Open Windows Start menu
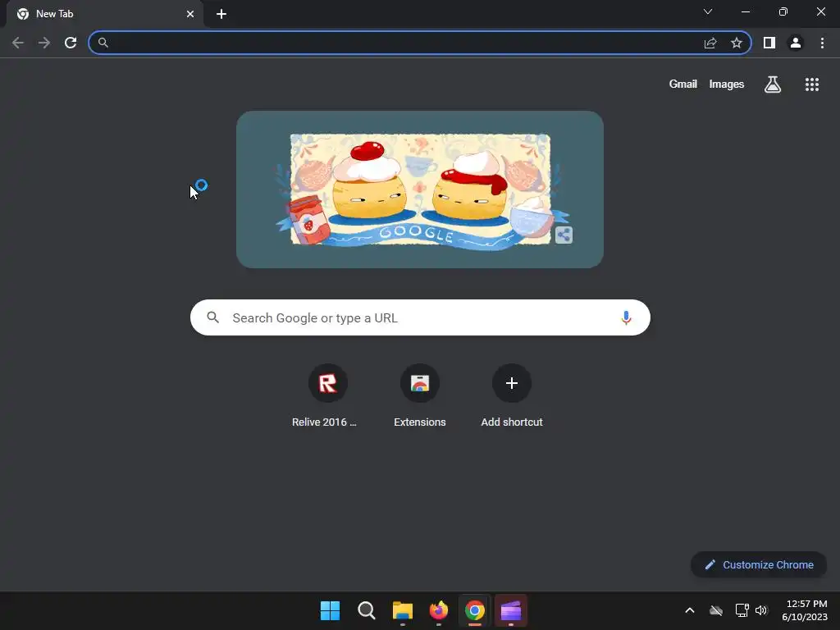The height and width of the screenshot is (630, 840). [330, 610]
